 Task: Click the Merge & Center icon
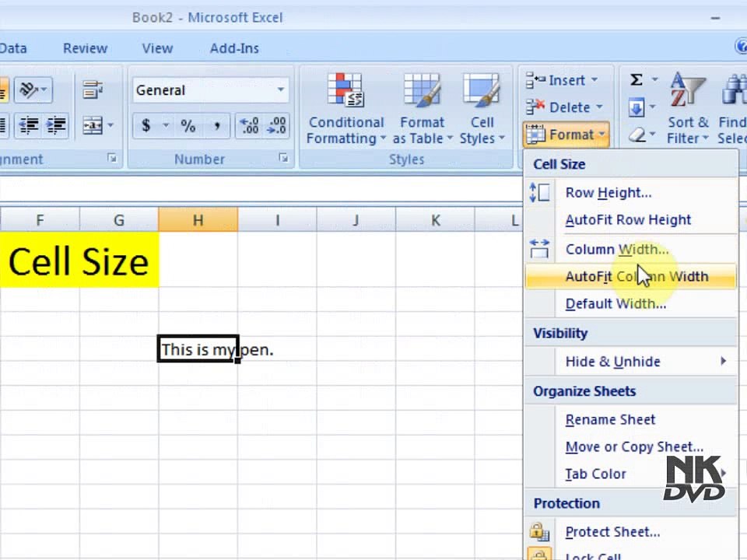pyautogui.click(x=93, y=125)
